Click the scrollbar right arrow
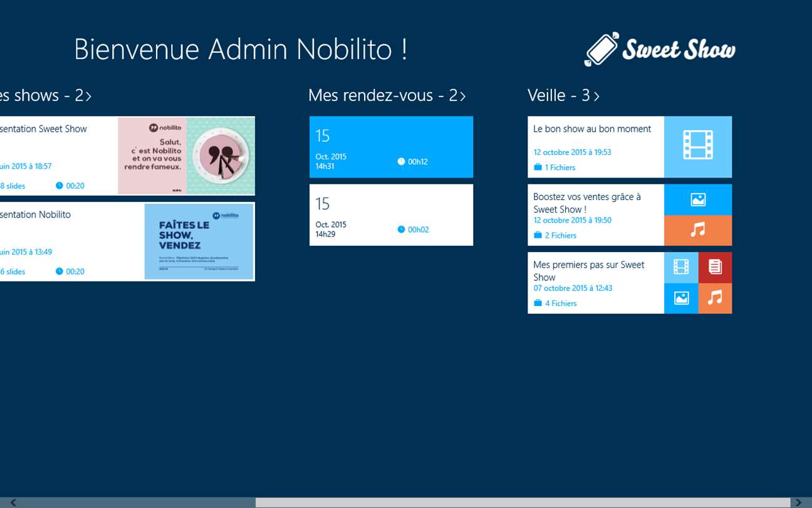 [798, 502]
